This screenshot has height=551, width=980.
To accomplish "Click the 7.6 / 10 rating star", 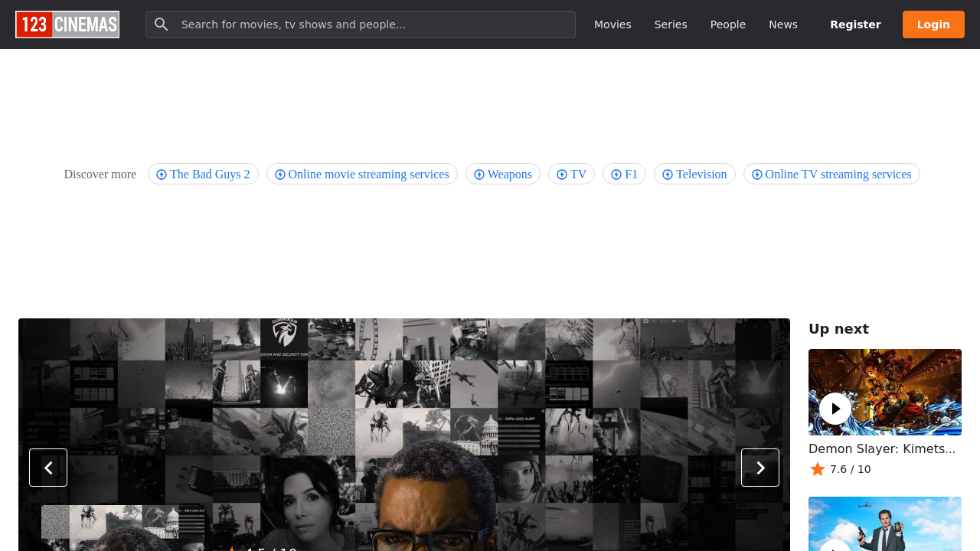I will point(818,469).
